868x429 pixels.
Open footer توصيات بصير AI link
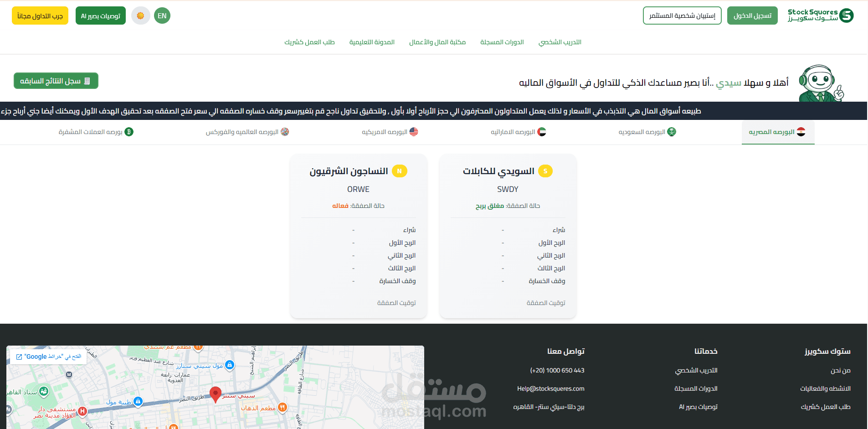click(x=699, y=407)
